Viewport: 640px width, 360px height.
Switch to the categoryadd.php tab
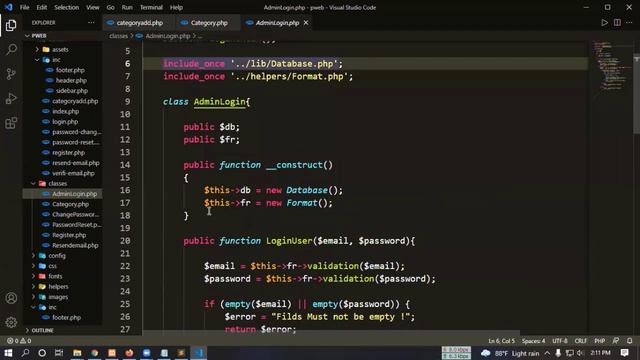click(140, 23)
